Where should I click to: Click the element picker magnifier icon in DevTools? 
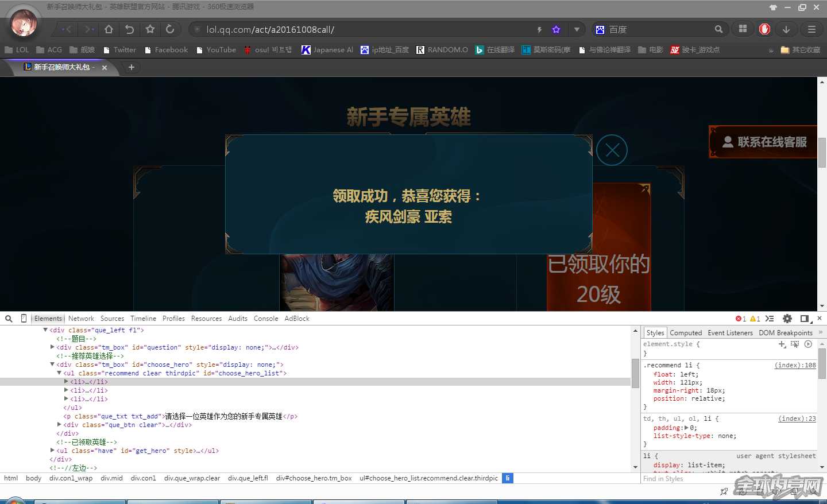pos(9,318)
